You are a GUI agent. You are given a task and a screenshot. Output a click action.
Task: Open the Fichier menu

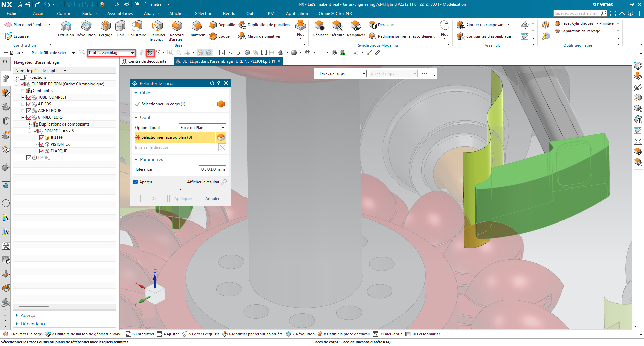[13, 14]
